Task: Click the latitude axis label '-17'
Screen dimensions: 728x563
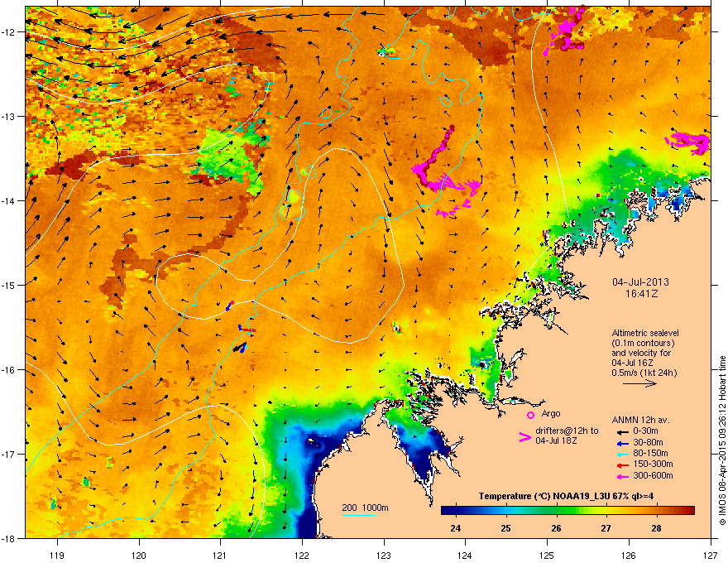Action: coord(8,455)
